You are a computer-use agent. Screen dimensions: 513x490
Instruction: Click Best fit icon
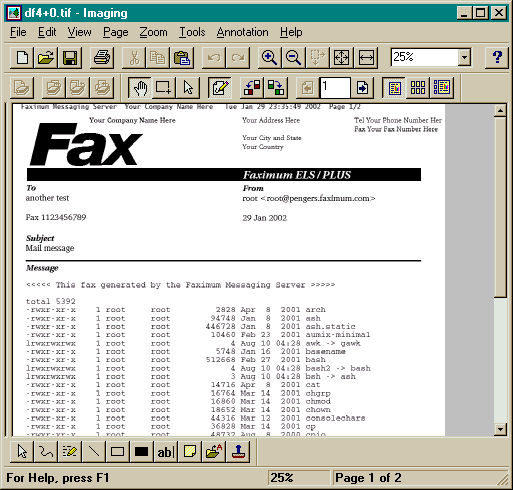(x=341, y=58)
